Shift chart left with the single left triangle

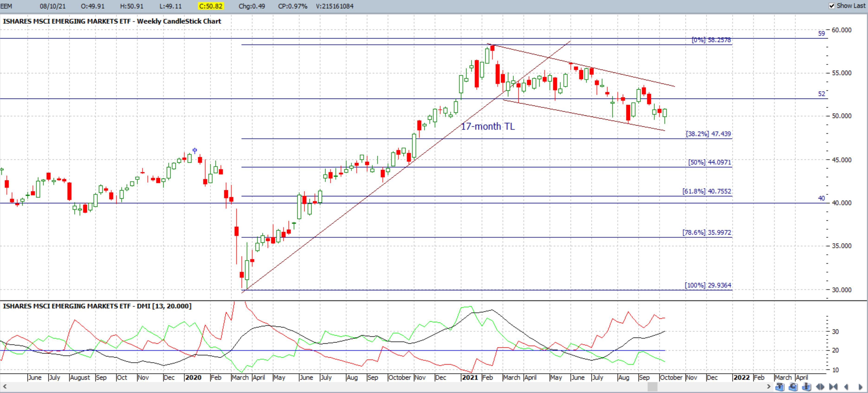tap(846, 387)
